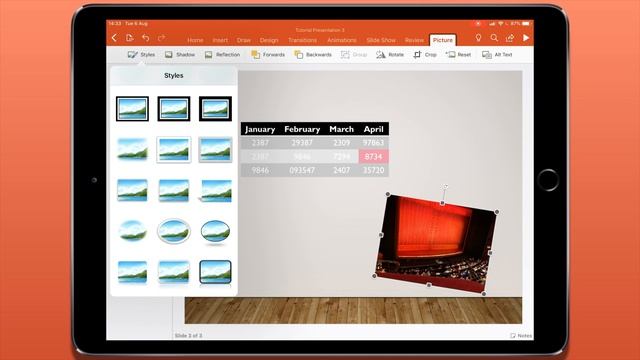This screenshot has width=640, height=360.
Task: Apply the thick black frame style in row one
Action: (x=216, y=109)
